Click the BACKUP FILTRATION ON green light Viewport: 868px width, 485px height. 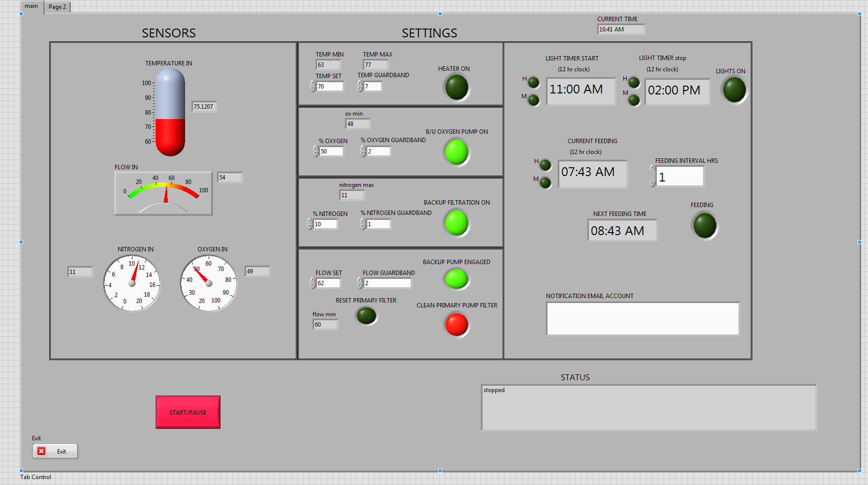[x=456, y=223]
